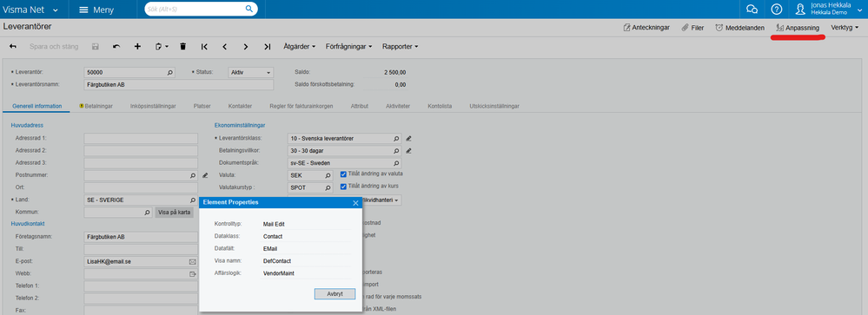Switch to the Kontakter tab
This screenshot has height=315, width=868.
241,106
